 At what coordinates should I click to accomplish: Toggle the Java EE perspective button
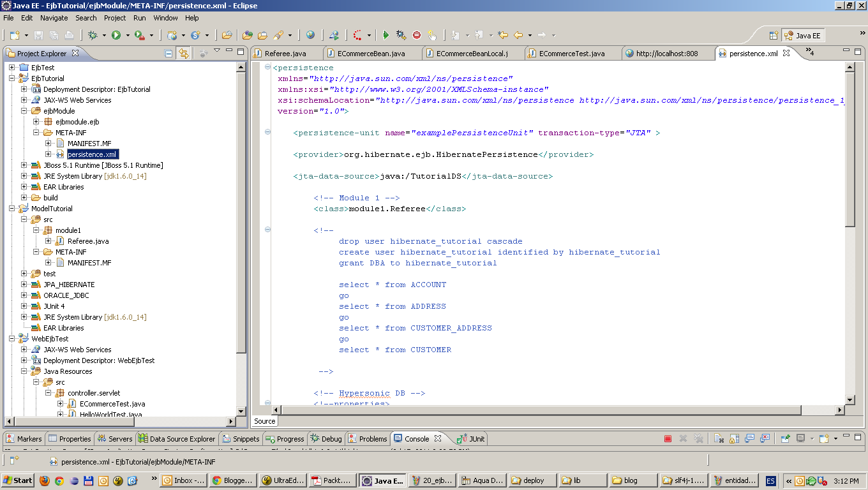tap(803, 35)
